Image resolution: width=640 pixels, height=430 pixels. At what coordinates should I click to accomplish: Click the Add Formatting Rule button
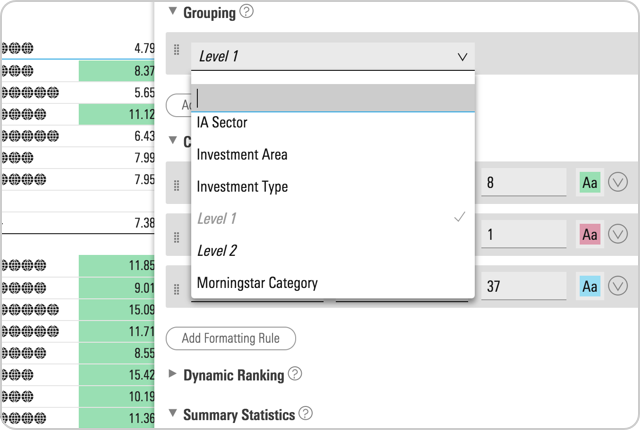coord(230,338)
